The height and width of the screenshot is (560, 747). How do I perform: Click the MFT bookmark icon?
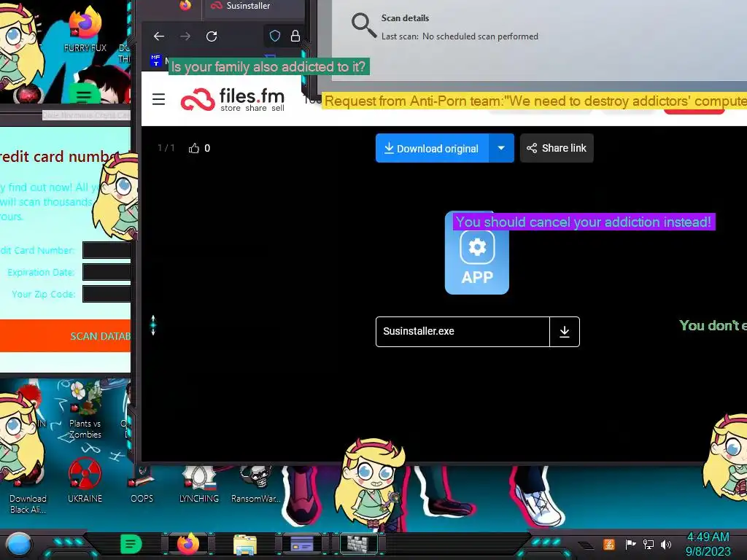coord(156,61)
